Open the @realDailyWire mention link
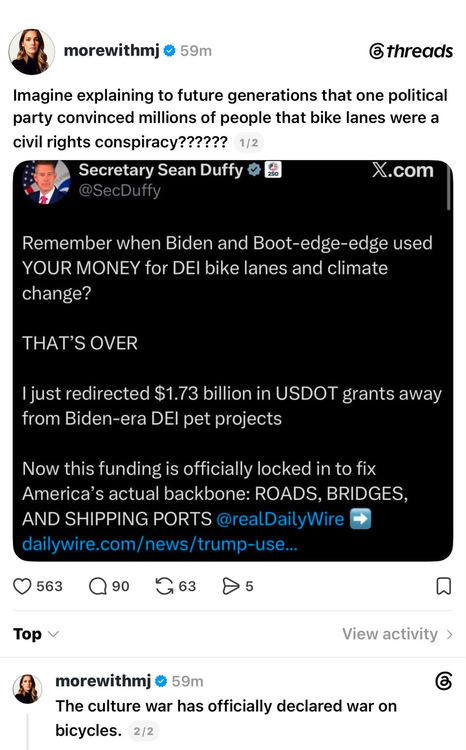 [280, 519]
